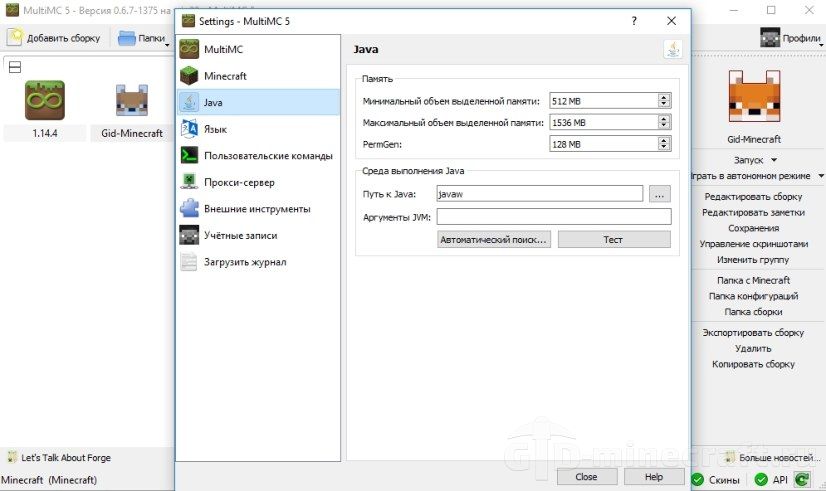826x491 pixels.
Task: Open the Профили dropdown
Action: pos(821,45)
